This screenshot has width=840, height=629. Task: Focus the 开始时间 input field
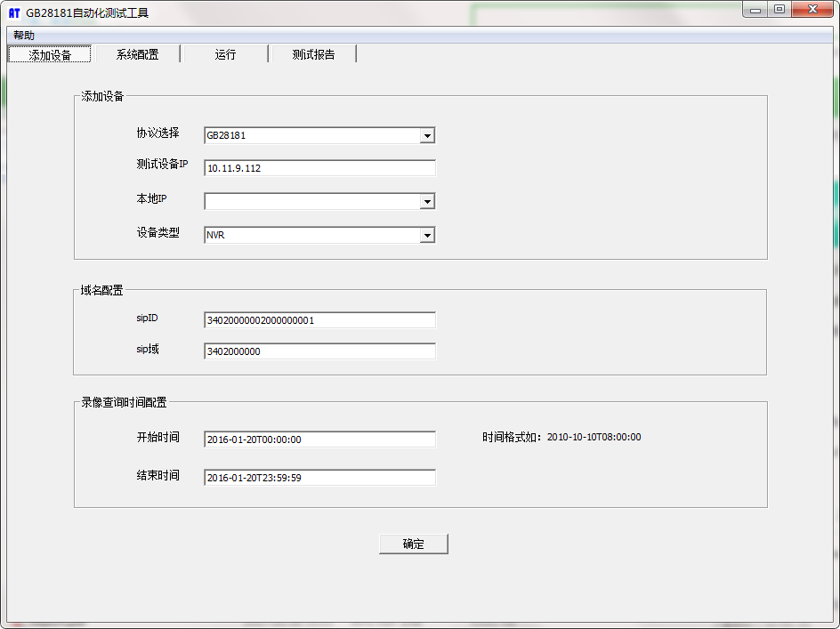tap(319, 439)
